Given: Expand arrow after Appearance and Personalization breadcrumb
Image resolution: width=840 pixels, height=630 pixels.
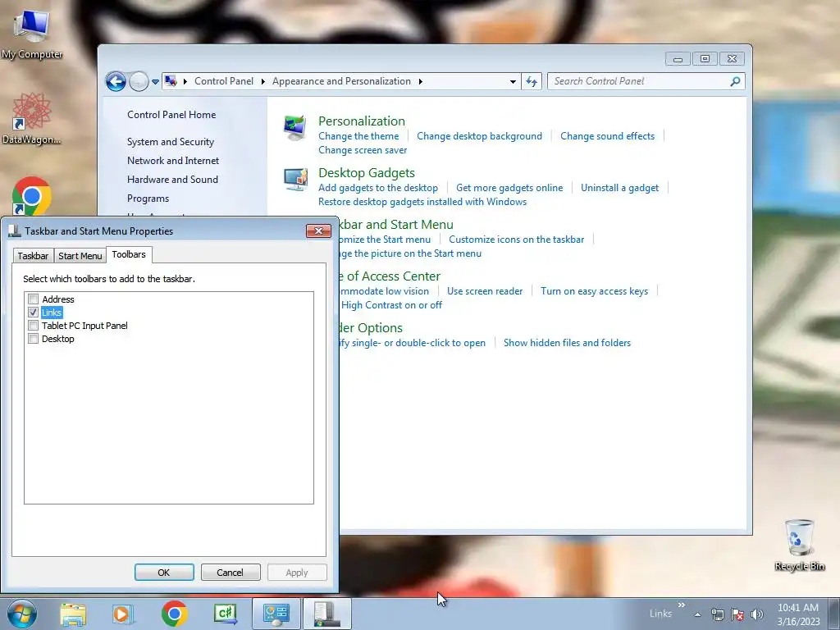Looking at the screenshot, I should pos(421,81).
